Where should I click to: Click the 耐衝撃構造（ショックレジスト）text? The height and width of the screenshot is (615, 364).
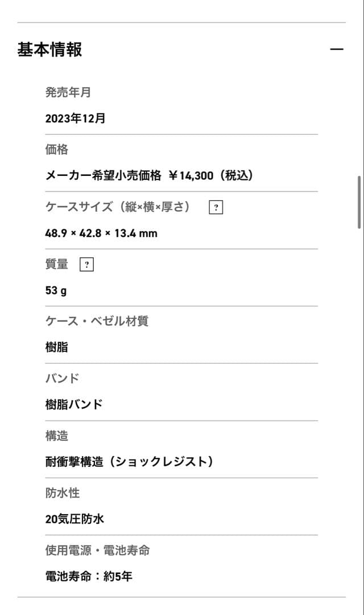click(129, 462)
